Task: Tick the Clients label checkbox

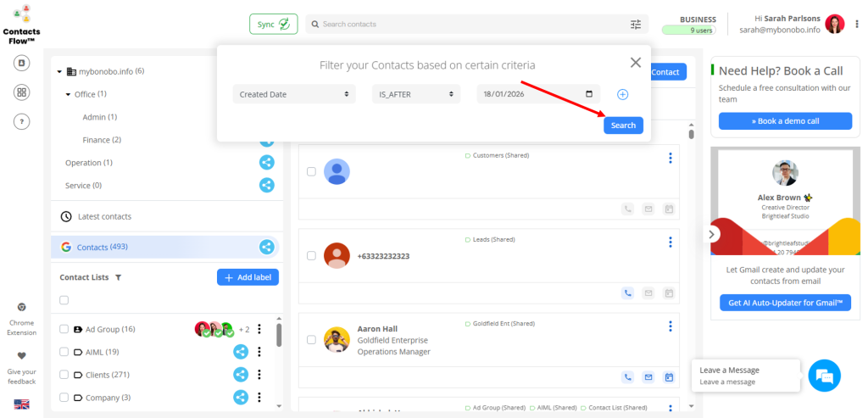Action: 64,374
